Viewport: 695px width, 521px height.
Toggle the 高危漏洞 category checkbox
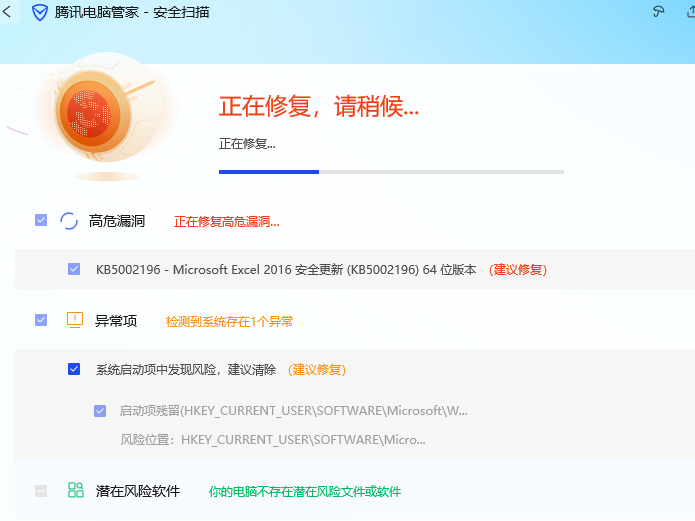click(41, 220)
